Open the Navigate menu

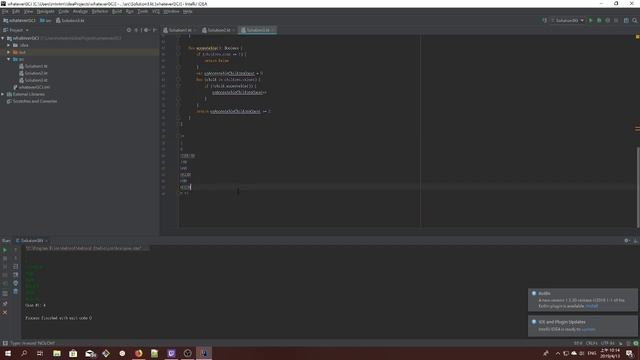coord(45,12)
